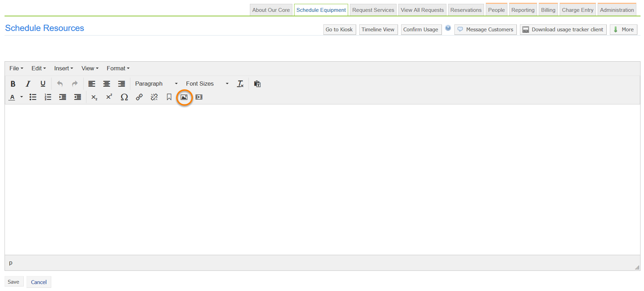The height and width of the screenshot is (291, 644).
Task: Switch to the Reservations tab
Action: (x=466, y=10)
